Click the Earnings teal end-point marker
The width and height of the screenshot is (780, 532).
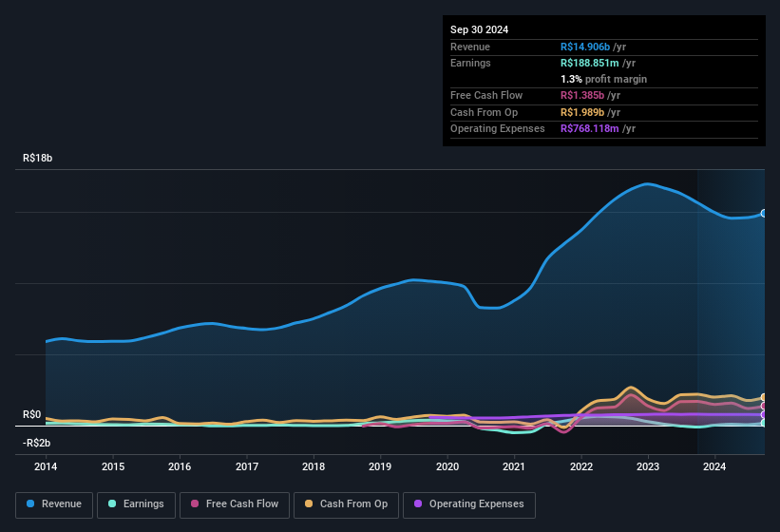pos(764,423)
